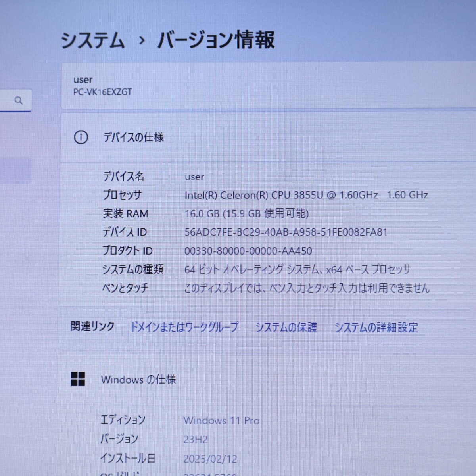Click the バージョン情報 page title
The image size is (476, 476).
[x=216, y=40]
